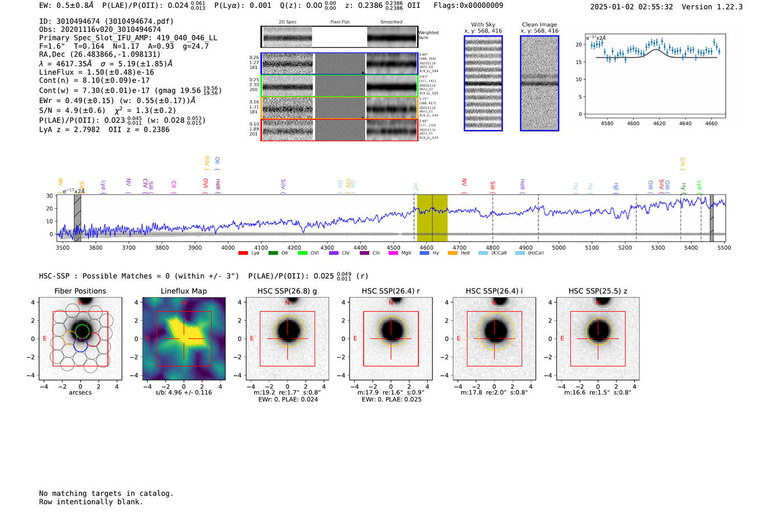Select the orange-bordered fiber spectrum row

tap(340, 108)
